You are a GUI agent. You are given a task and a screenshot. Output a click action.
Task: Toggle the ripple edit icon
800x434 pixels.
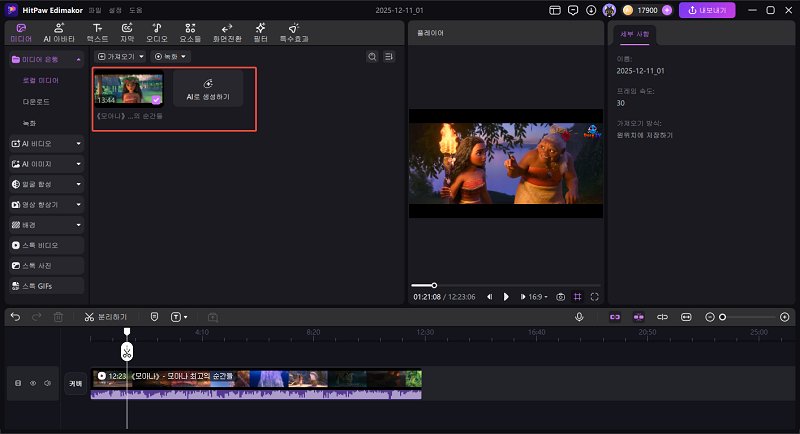click(662, 317)
